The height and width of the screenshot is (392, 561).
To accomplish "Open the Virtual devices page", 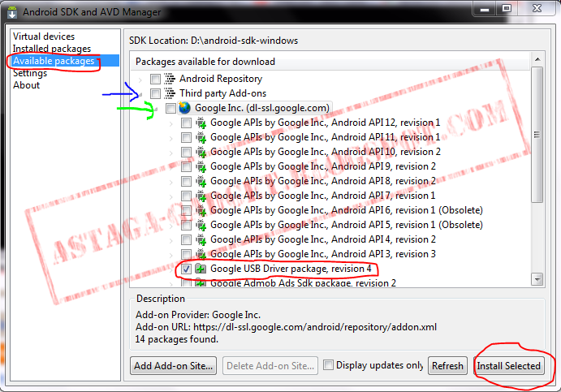I will tap(44, 37).
